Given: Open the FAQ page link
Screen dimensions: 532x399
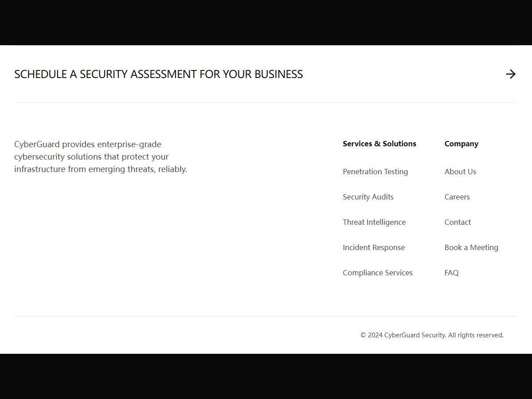Looking at the screenshot, I should click(452, 273).
